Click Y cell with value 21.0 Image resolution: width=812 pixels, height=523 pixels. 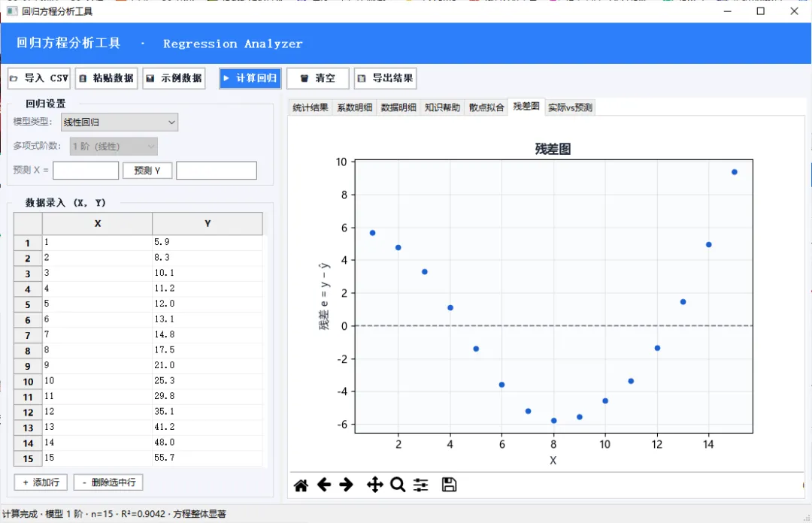click(x=208, y=366)
